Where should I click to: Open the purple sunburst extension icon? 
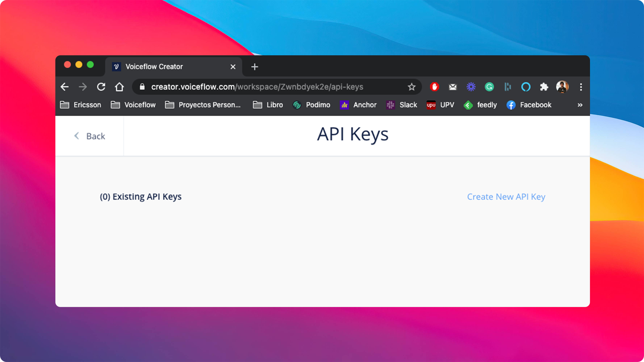coord(471,87)
